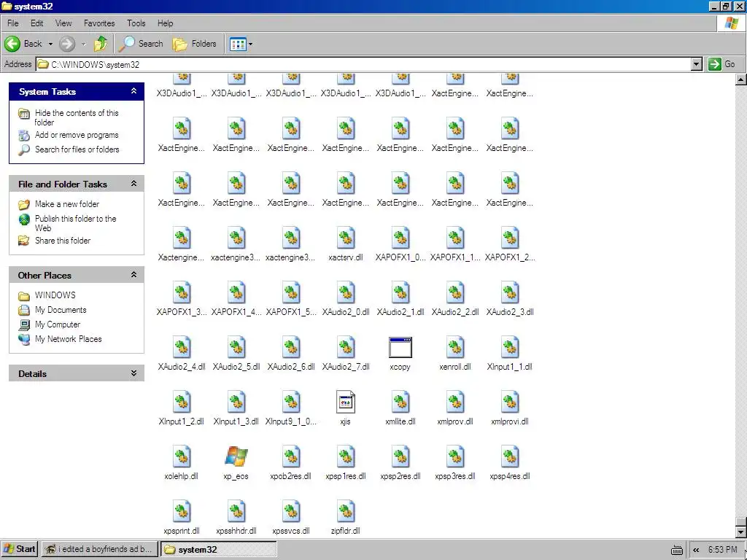Switch to the 'i edited a boyfriends ad' taskbar window
Screen dimensions: 747x560
click(x=98, y=549)
